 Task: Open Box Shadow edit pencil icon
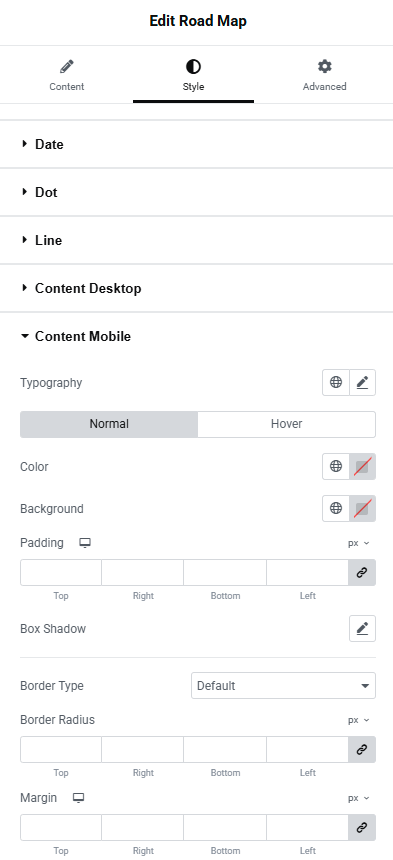tap(362, 629)
